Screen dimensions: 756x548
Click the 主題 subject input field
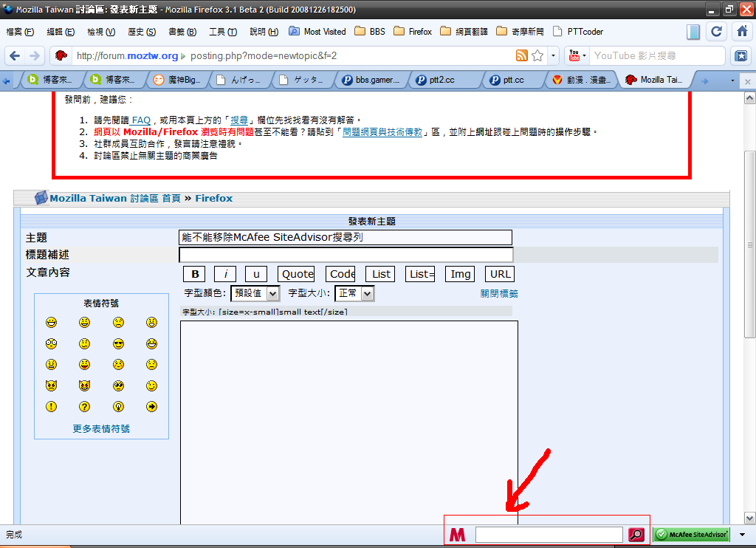(346, 237)
